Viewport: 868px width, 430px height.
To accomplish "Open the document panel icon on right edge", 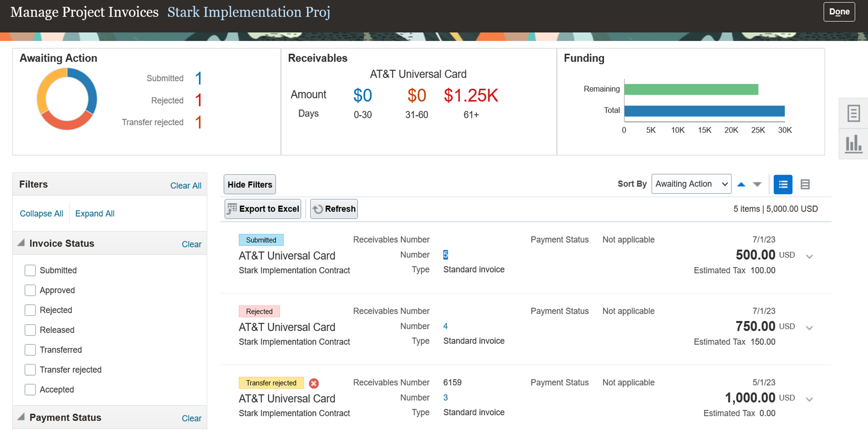I will (853, 113).
